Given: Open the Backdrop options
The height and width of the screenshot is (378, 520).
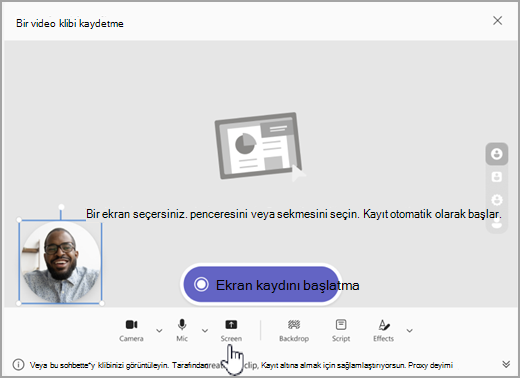Looking at the screenshot, I should (294, 330).
